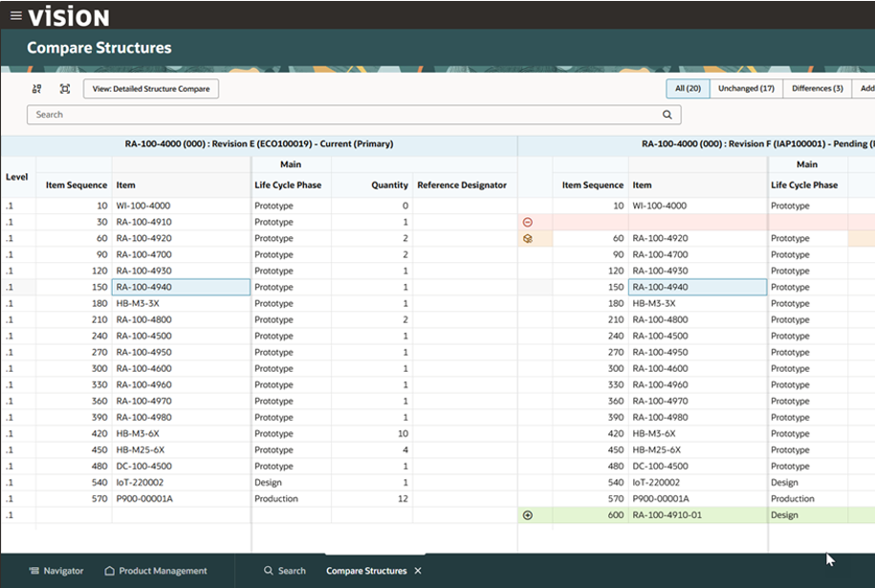Click the fit-to-screen icon in toolbar

pyautogui.click(x=65, y=89)
